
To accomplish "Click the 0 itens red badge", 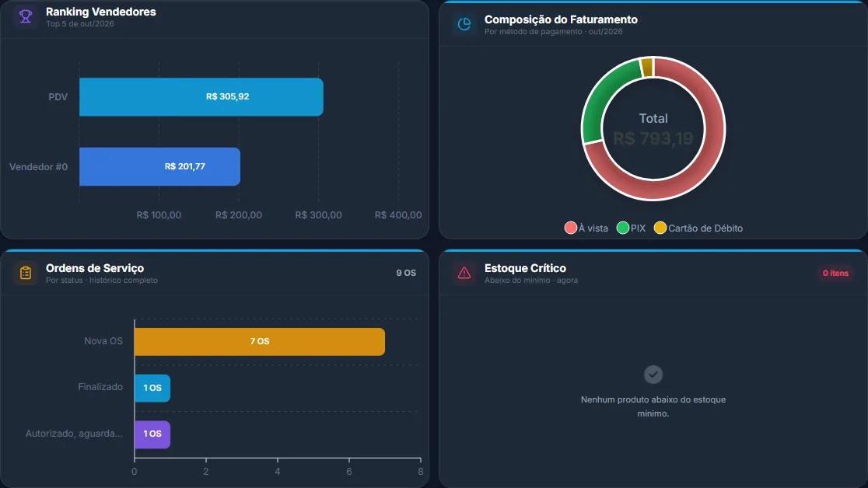I will 835,273.
